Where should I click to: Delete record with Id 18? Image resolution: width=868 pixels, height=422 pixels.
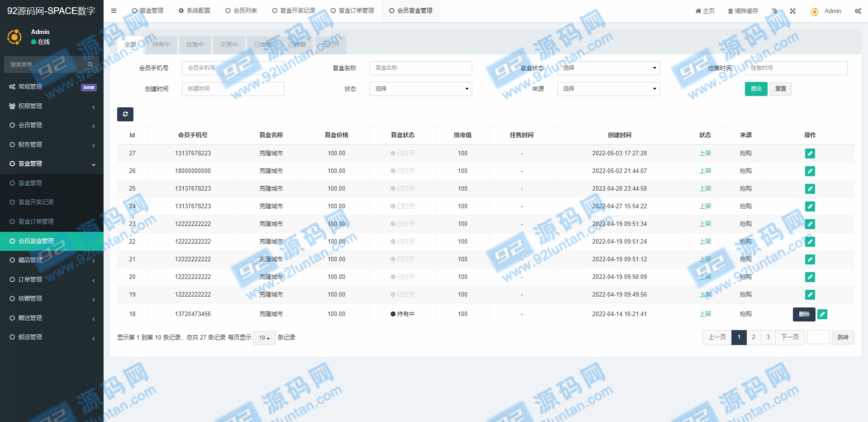pos(804,314)
